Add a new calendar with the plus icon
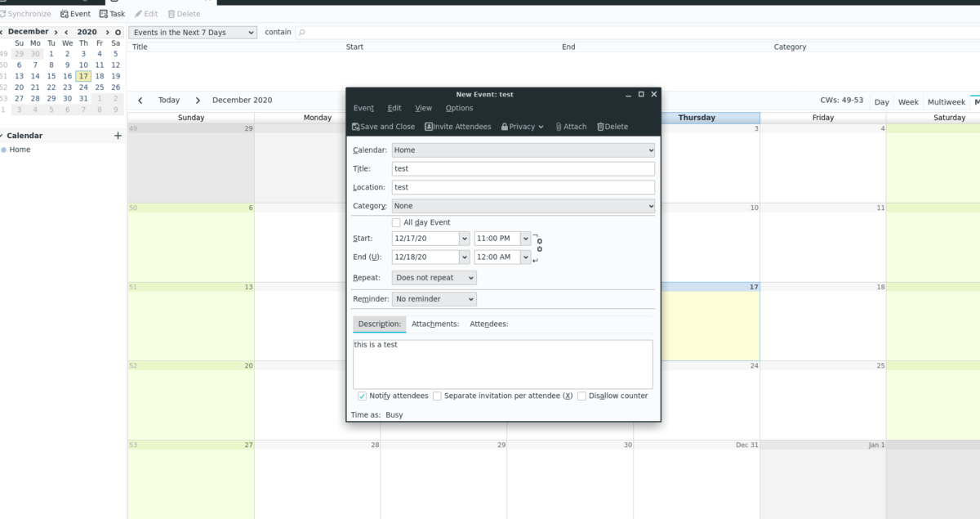 tap(118, 135)
